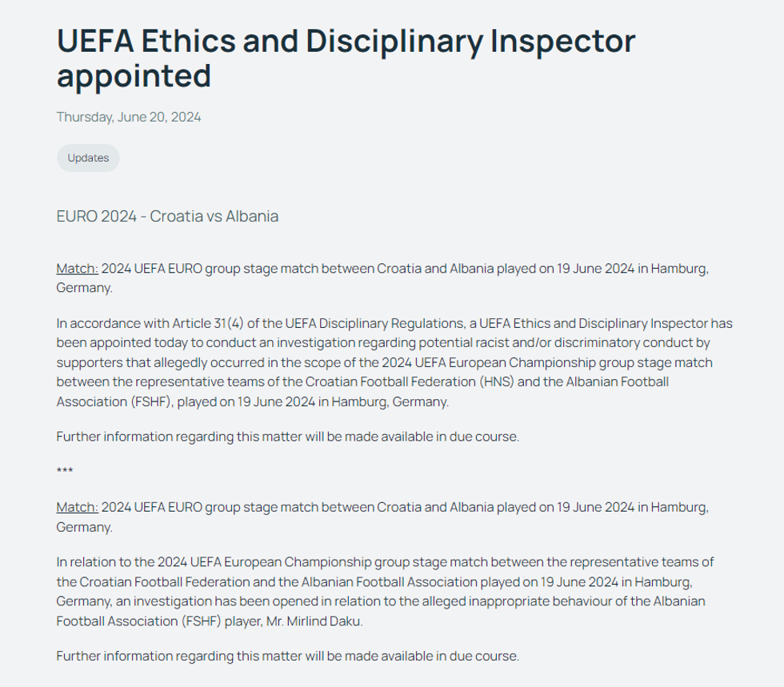Screen dimensions: 784x687
Task: Click the three-asterisk section separator
Action: [65, 472]
